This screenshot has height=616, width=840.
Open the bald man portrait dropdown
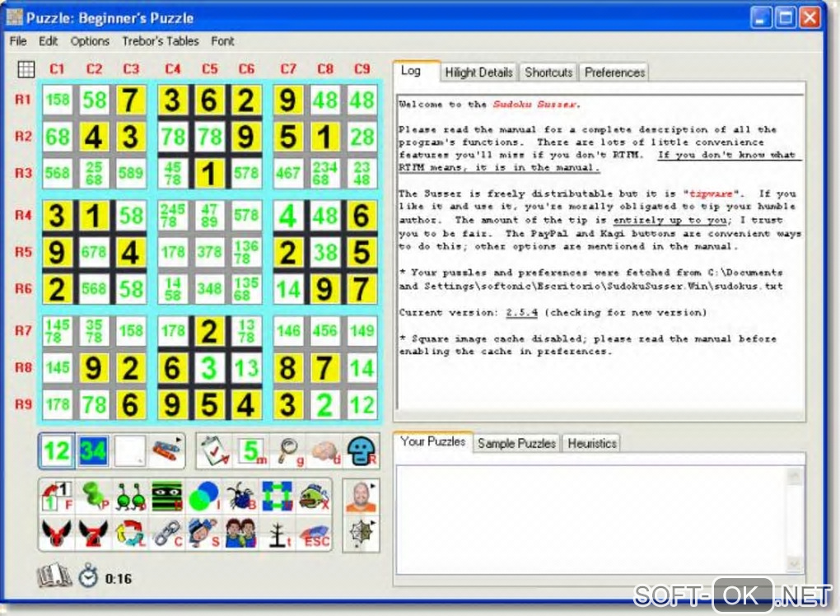361,497
